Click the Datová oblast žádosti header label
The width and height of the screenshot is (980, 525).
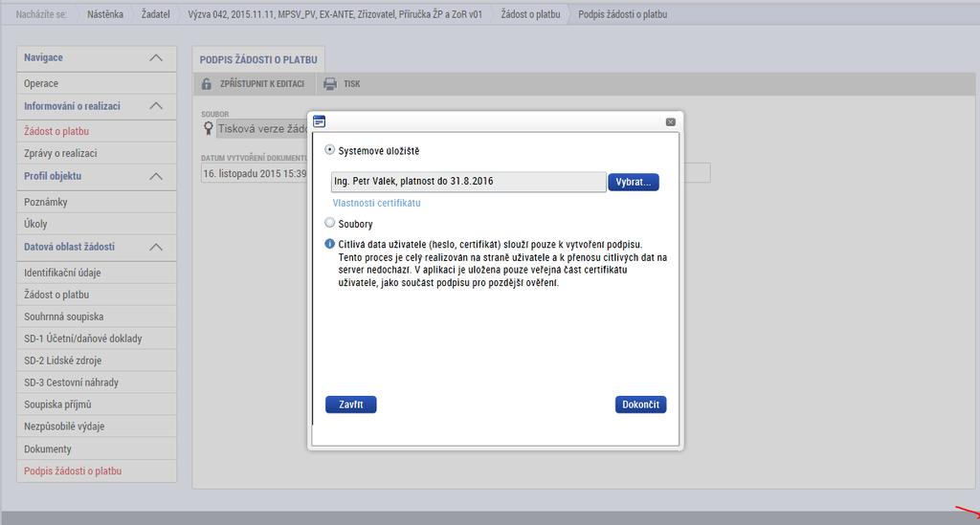(x=69, y=247)
